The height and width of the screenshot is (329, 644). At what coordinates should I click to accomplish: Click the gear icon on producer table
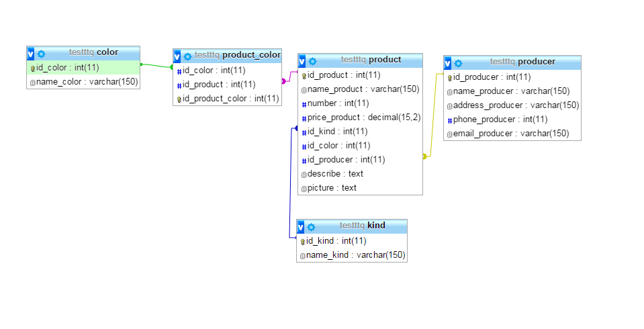click(x=458, y=63)
